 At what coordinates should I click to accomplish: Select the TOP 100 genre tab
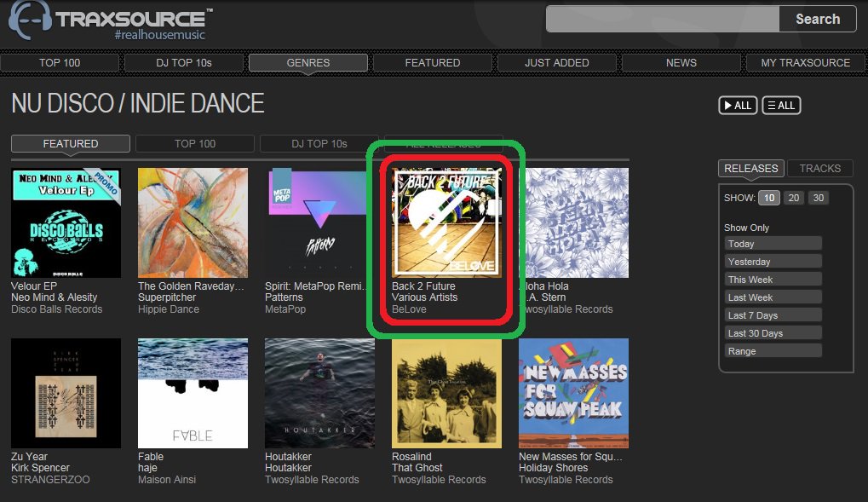click(195, 143)
